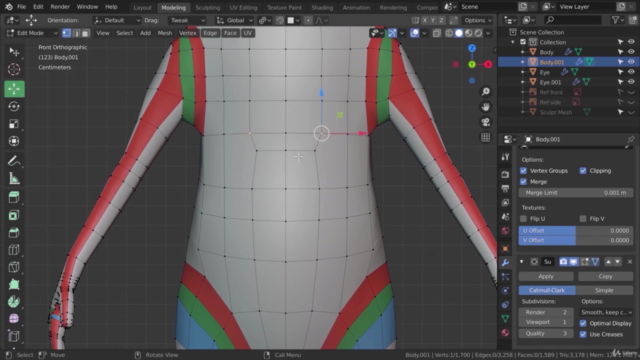Click the Copy modifier button
Screen dimensions: 640x360
pos(605,276)
